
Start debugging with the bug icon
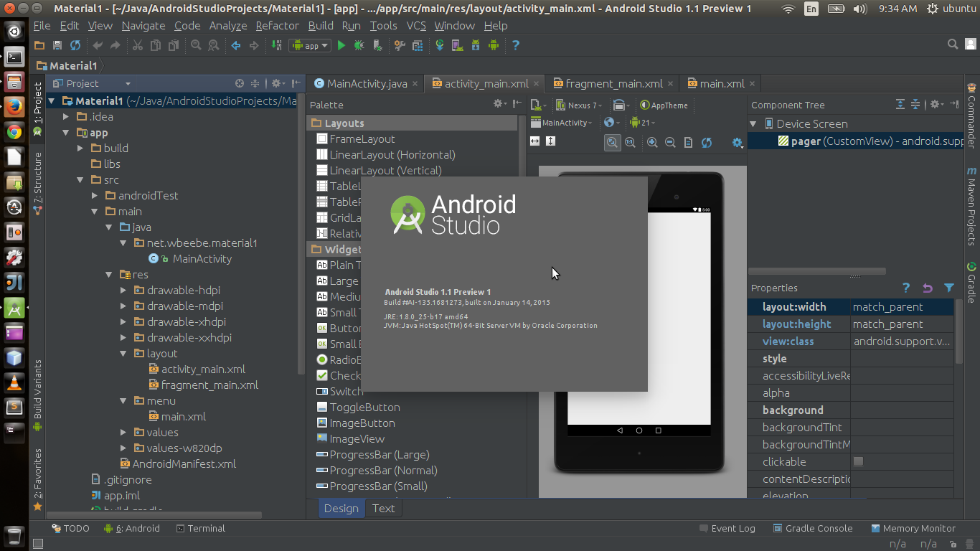coord(359,45)
